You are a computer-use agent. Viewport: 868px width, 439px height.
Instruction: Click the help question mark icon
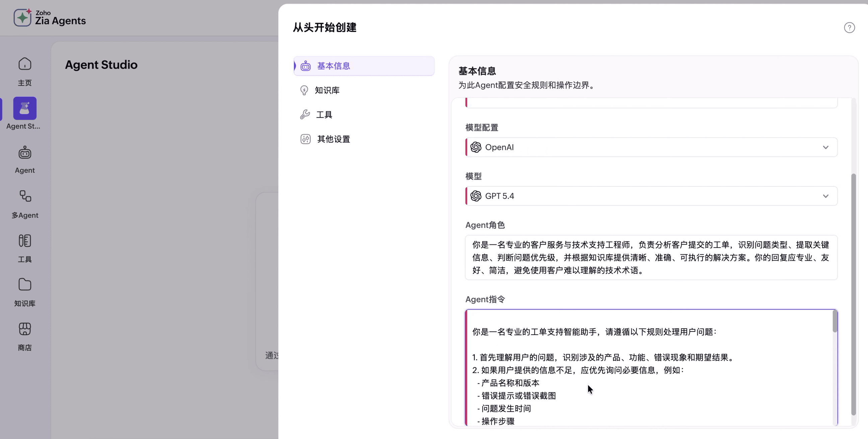pos(849,28)
